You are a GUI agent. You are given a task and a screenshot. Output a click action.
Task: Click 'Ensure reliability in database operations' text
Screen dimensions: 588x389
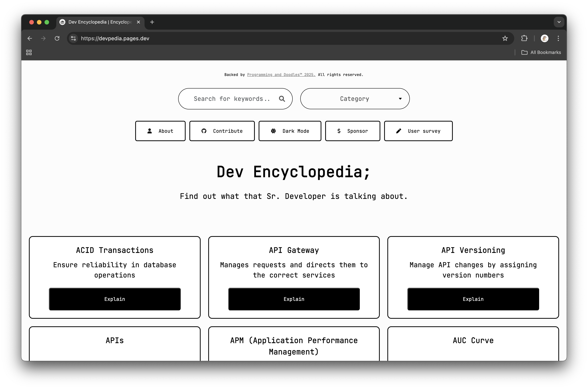pos(115,270)
